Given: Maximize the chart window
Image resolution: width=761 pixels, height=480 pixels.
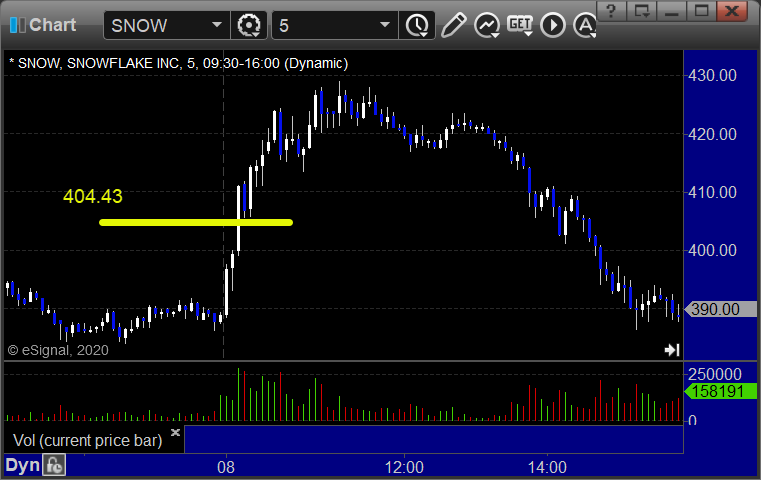Looking at the screenshot, I should 701,11.
